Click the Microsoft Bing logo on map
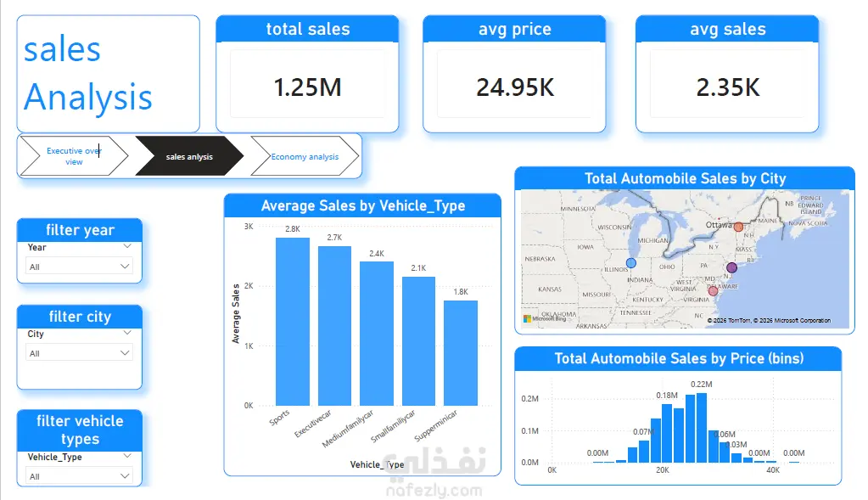This screenshot has height=500, width=868. (545, 318)
